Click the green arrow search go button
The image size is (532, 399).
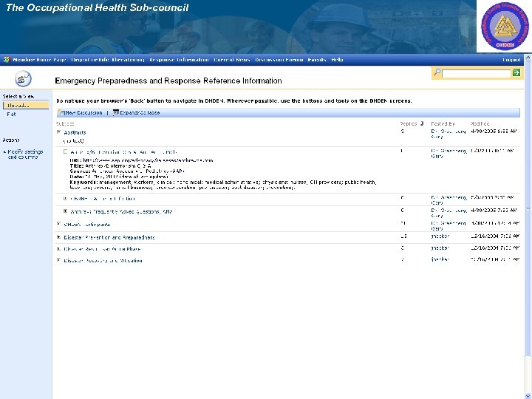tap(516, 72)
